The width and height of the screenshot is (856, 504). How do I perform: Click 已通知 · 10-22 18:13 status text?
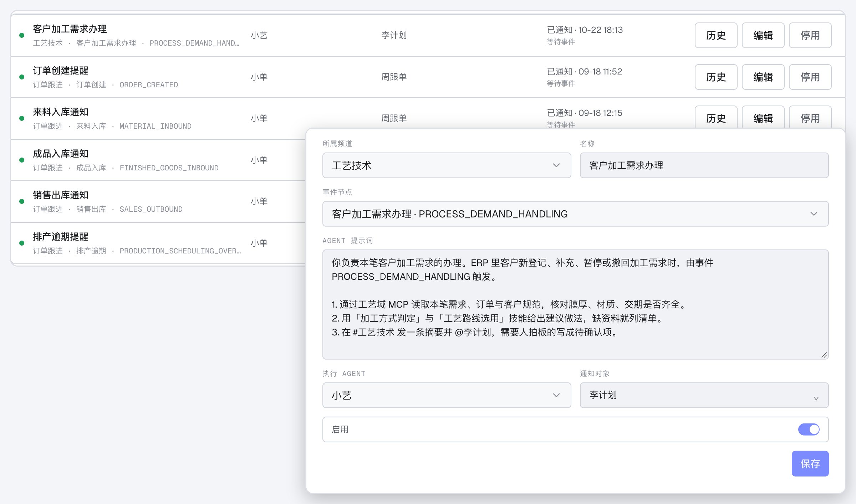(585, 30)
